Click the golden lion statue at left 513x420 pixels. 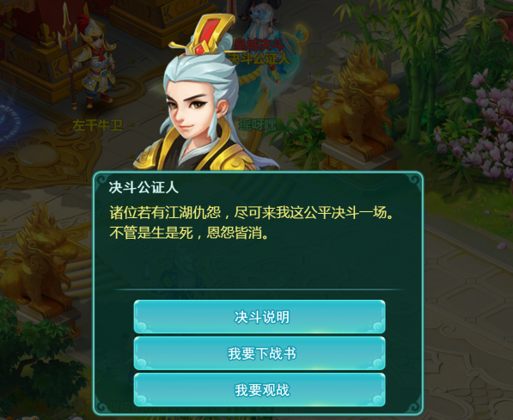pos(38,259)
